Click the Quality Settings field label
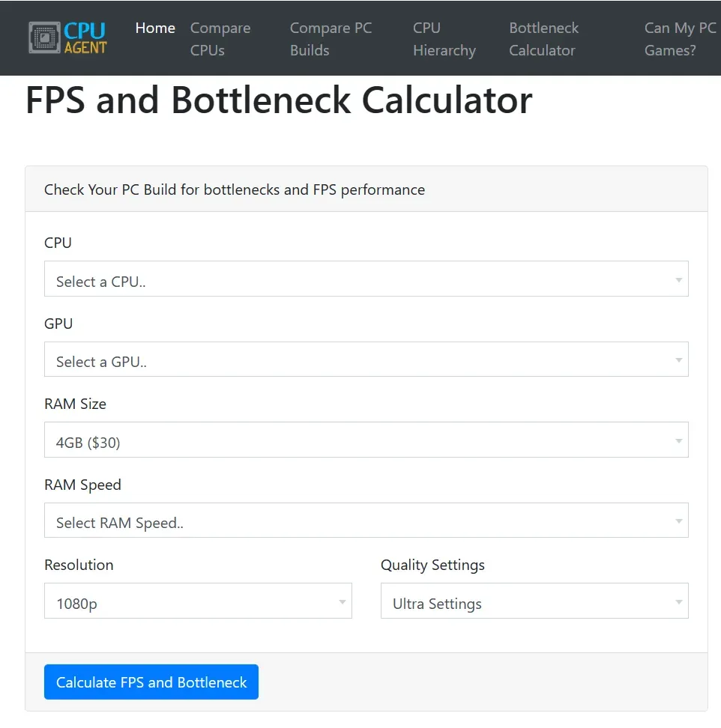Image resolution: width=721 pixels, height=728 pixels. 432,565
